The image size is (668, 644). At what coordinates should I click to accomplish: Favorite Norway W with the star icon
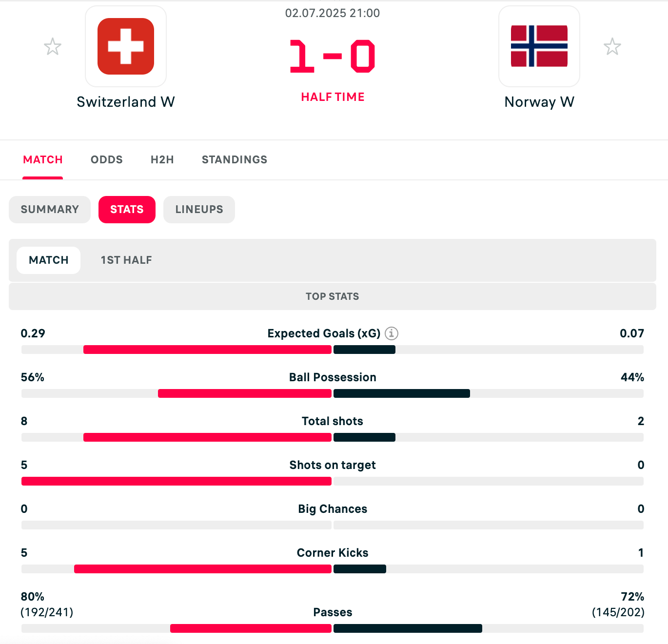click(x=612, y=47)
